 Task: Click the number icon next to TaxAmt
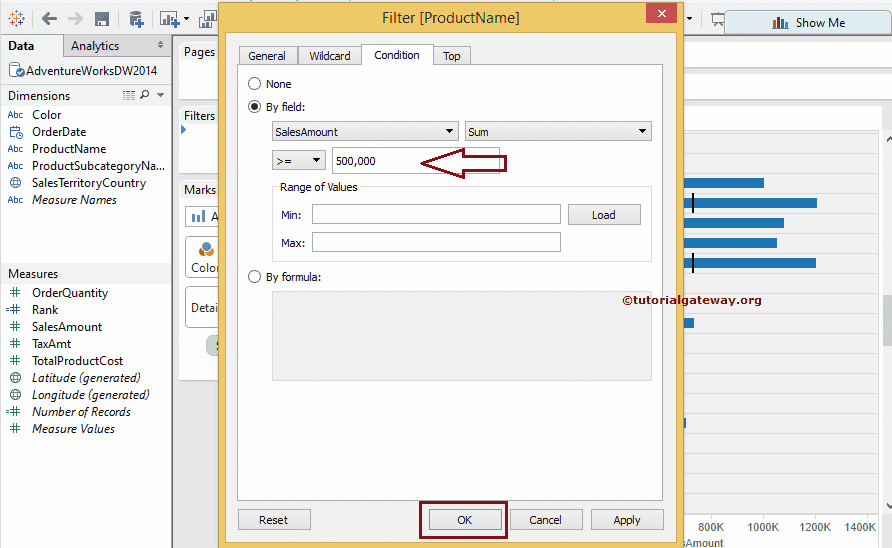(x=15, y=344)
